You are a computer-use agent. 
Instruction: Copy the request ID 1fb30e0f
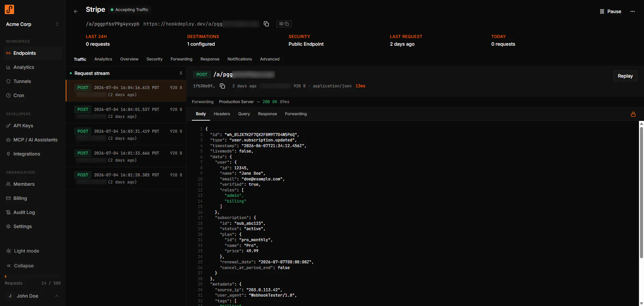point(222,86)
